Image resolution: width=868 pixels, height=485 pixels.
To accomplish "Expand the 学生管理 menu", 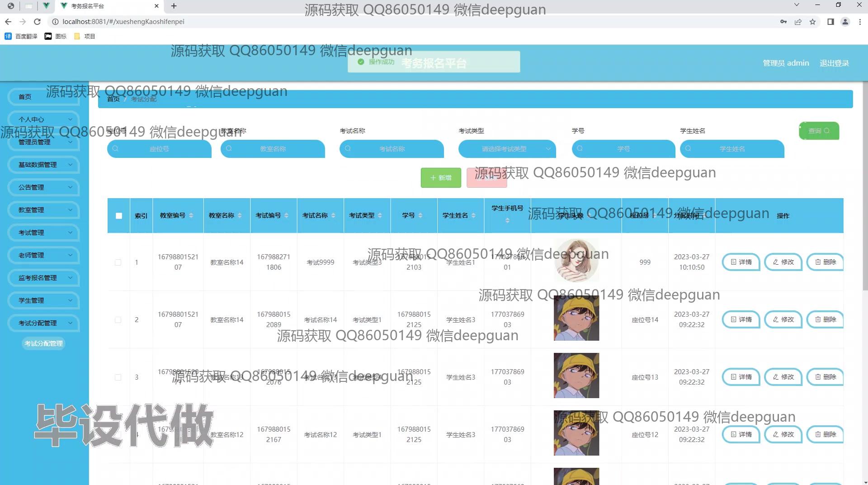I will coord(43,300).
